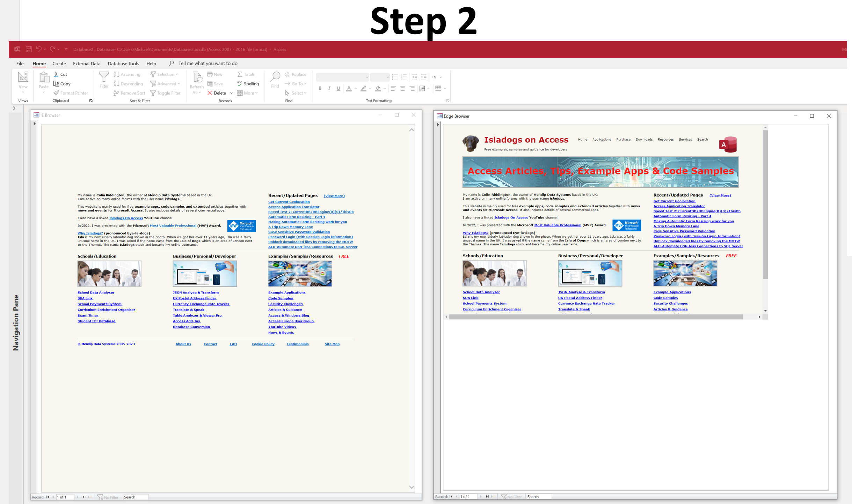The width and height of the screenshot is (852, 504).
Task: Click Downloads in Edge Browser site menu
Action: 644,140
